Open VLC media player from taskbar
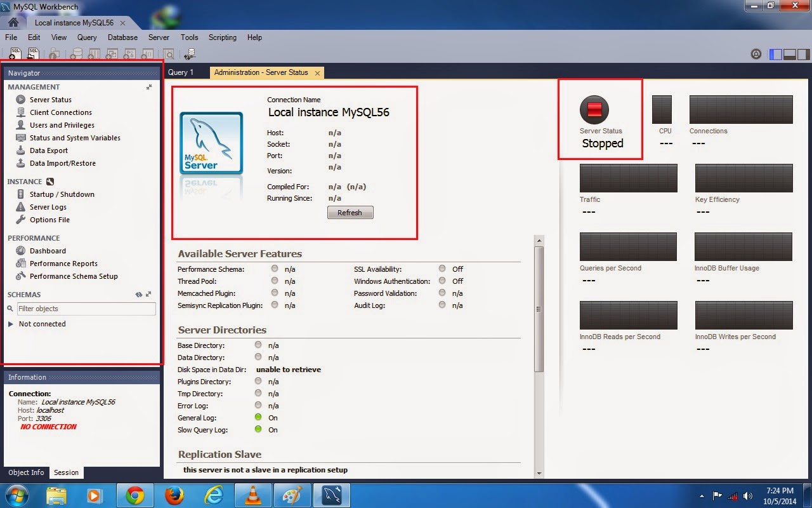The width and height of the screenshot is (812, 508). (x=252, y=495)
